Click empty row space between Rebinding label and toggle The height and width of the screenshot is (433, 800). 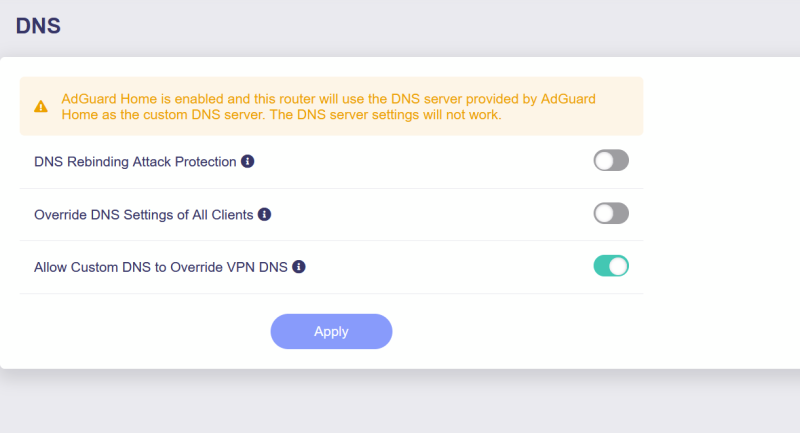(420, 161)
